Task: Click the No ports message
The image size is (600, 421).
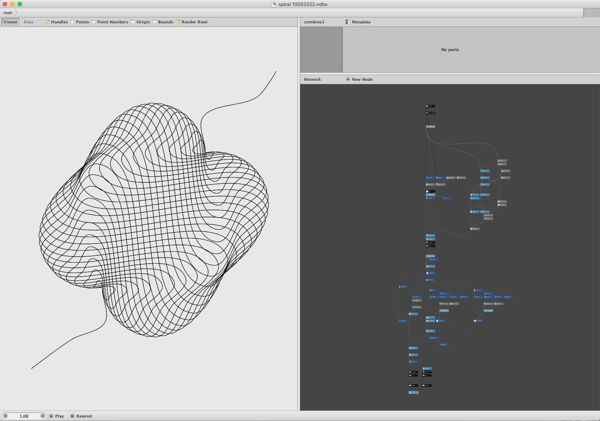Action: (450, 50)
